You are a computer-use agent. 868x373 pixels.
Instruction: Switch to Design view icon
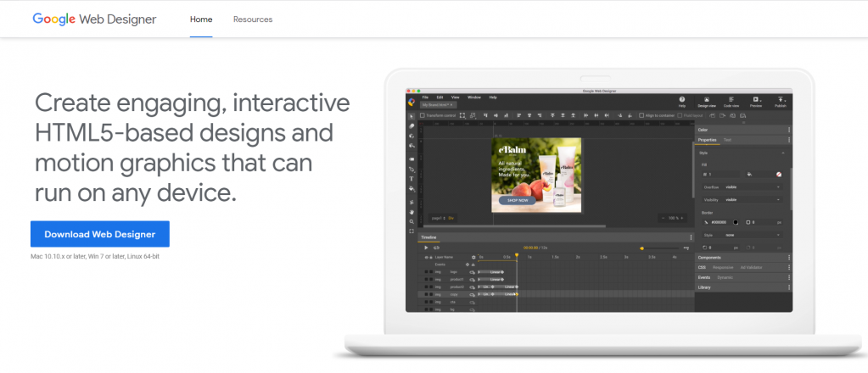[707, 99]
